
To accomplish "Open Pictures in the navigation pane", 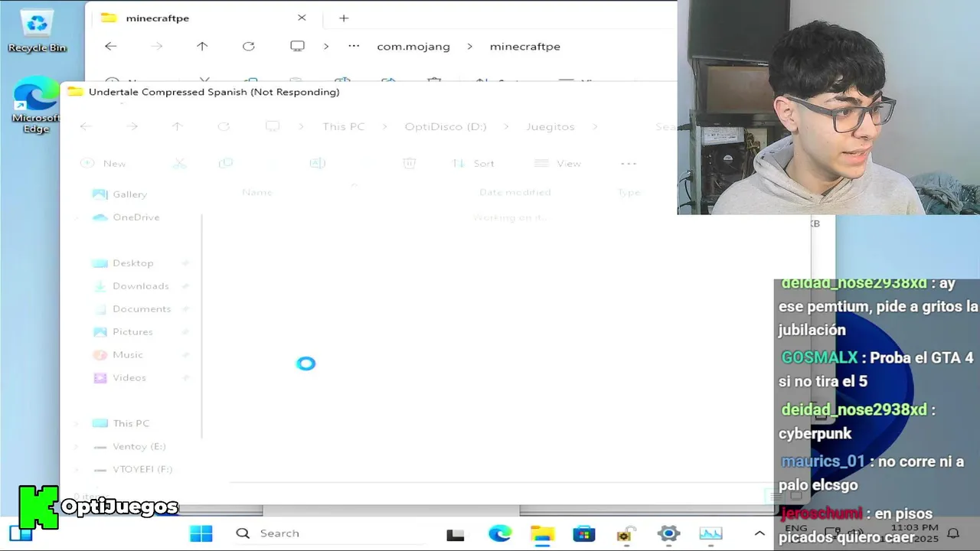I will [122, 332].
